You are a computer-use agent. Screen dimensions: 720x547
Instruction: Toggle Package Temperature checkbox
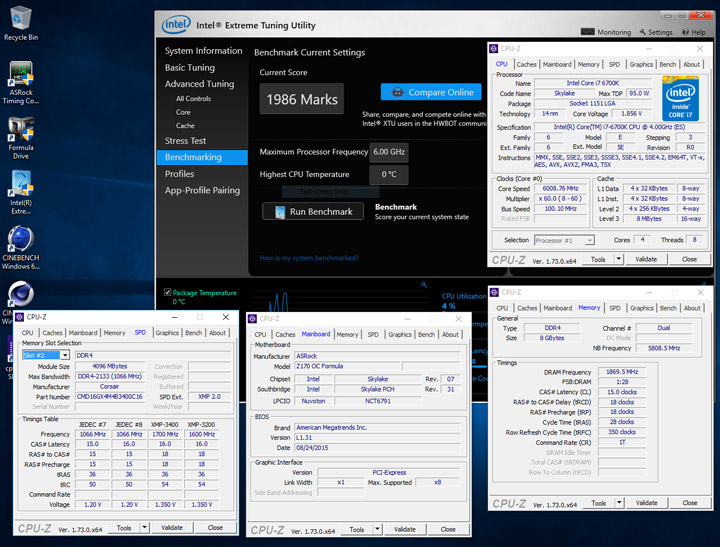click(168, 292)
